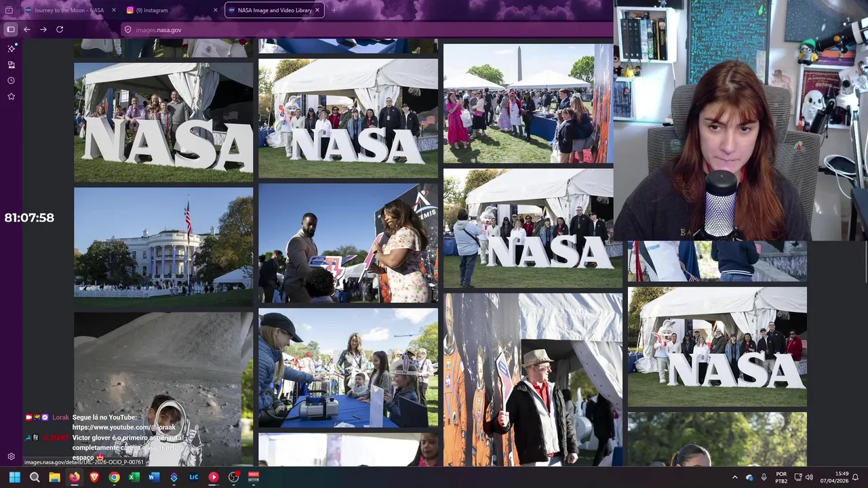Close the NASA Image and Video Library tab
The width and height of the screenshot is (868, 488).
coord(318,10)
